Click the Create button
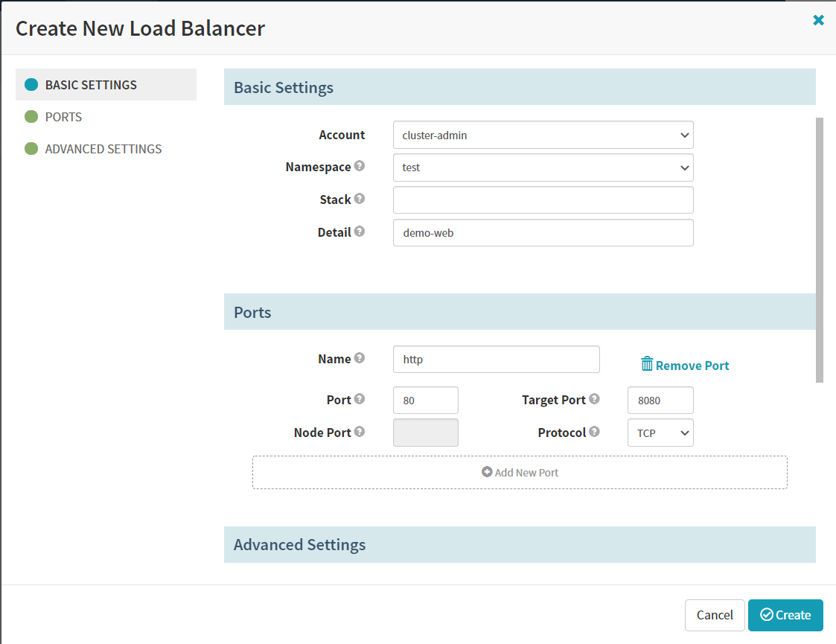 (785, 615)
